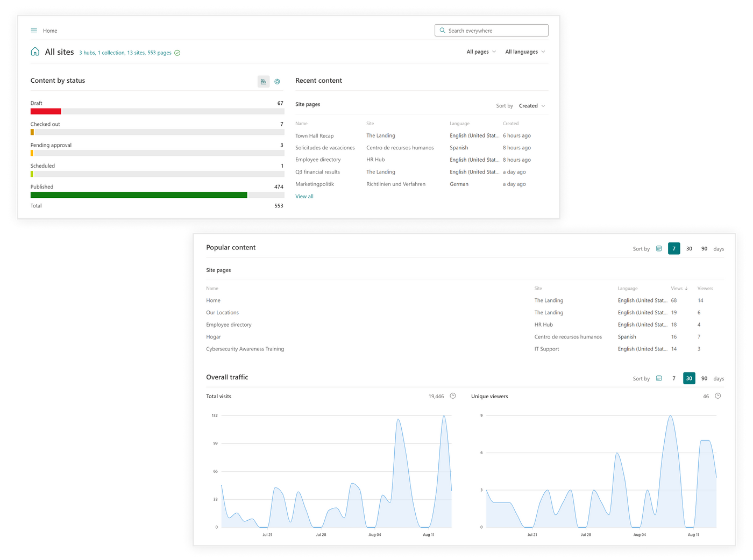Click Popular content sort by calendar icon
Image resolution: width=753 pixels, height=560 pixels.
pyautogui.click(x=659, y=249)
